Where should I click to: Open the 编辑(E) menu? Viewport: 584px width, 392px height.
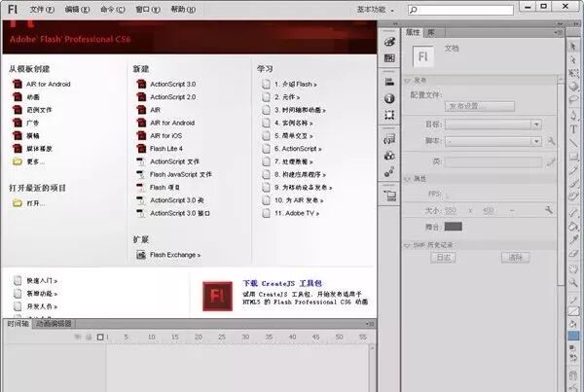(77, 10)
